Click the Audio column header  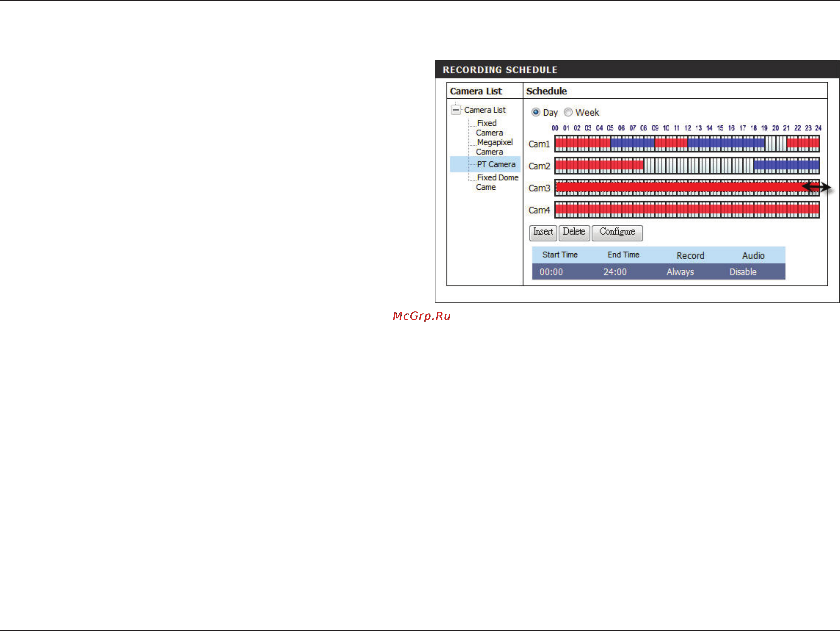coord(753,256)
